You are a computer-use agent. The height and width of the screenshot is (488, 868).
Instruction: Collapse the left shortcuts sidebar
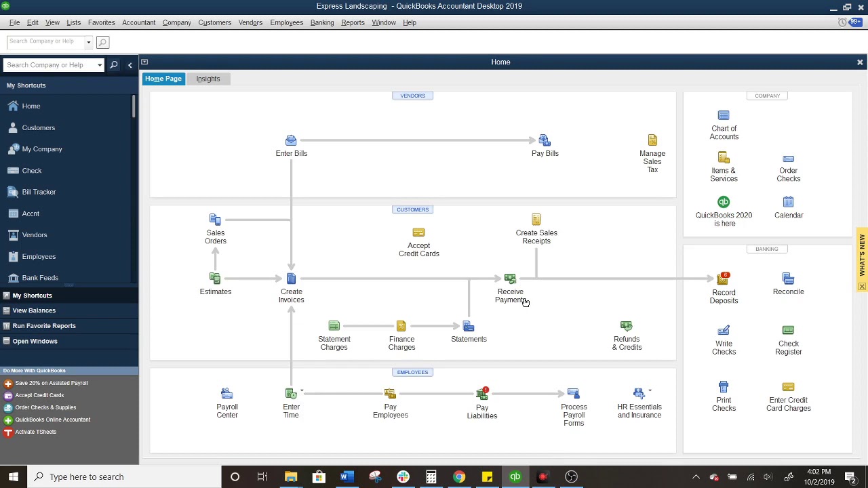coord(130,65)
